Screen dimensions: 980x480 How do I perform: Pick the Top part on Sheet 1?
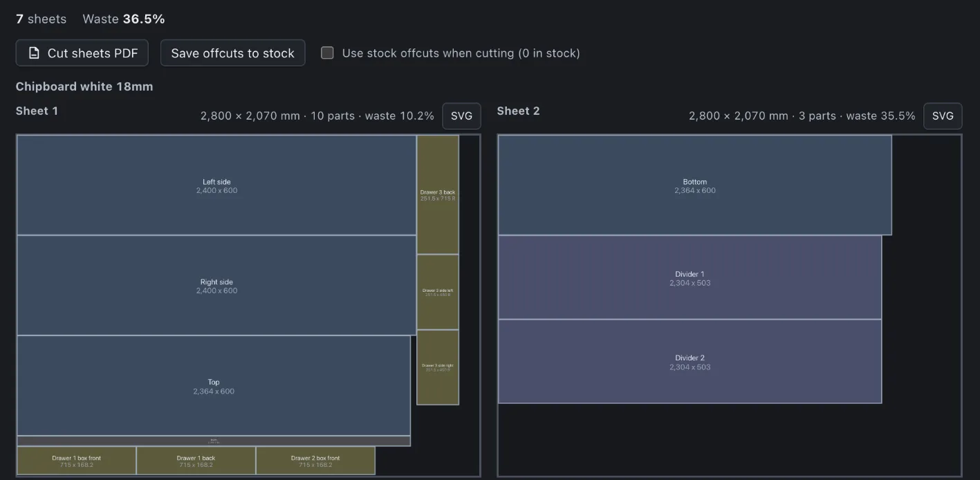pos(214,386)
